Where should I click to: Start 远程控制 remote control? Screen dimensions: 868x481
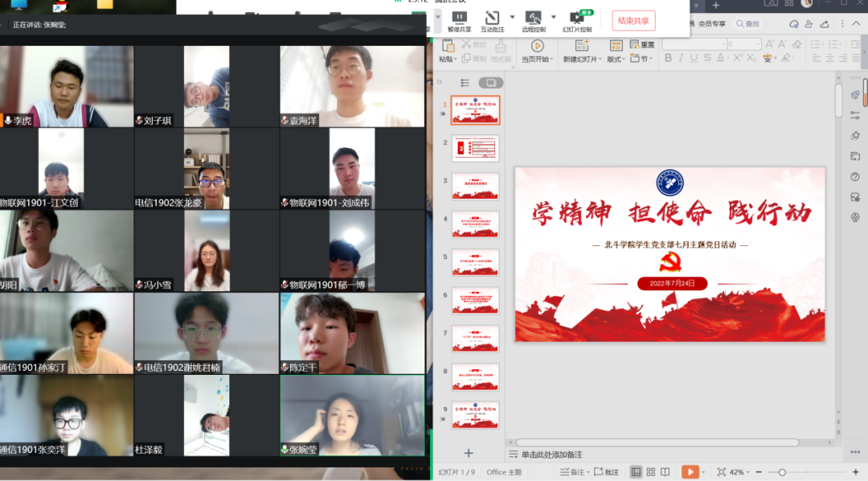(533, 21)
